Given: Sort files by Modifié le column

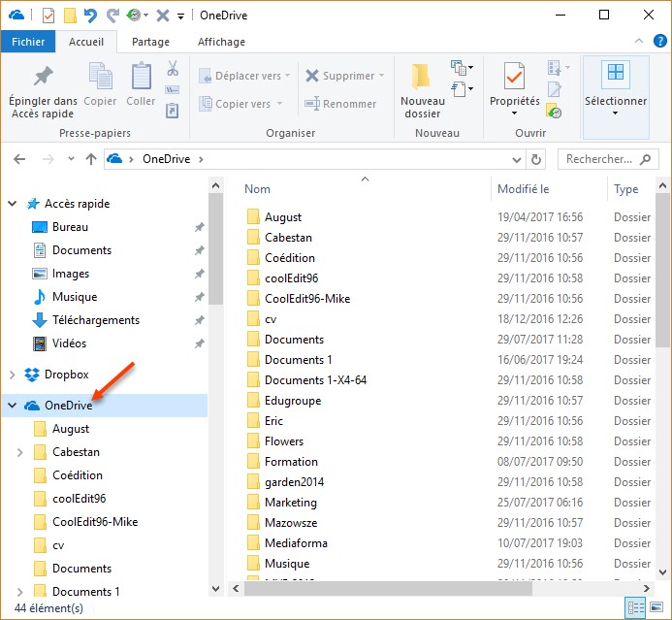Looking at the screenshot, I should (x=524, y=189).
